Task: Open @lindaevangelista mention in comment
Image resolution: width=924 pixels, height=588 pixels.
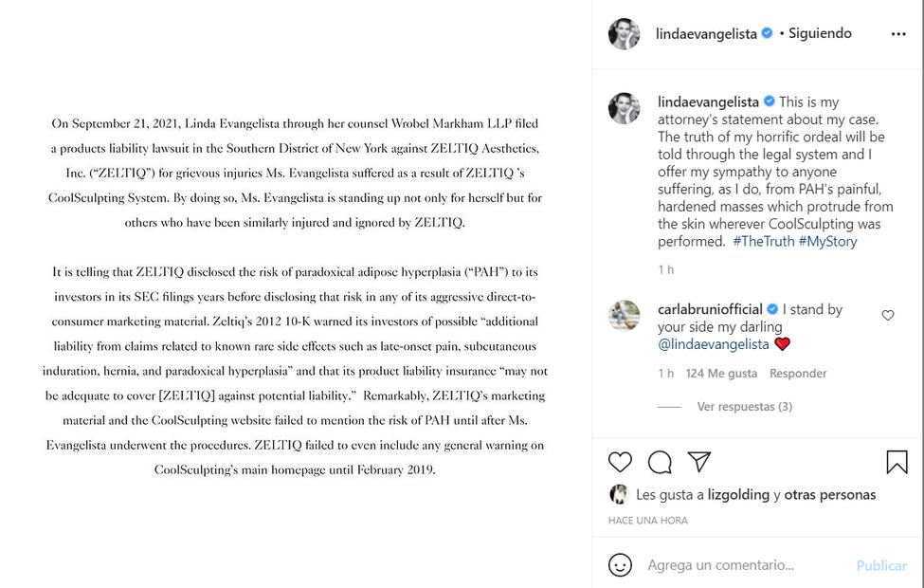Action: pos(715,344)
